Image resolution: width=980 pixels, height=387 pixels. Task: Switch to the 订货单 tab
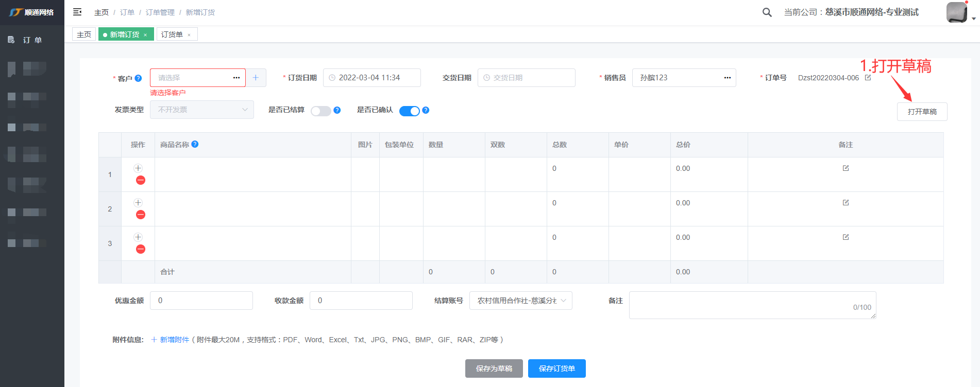[172, 34]
